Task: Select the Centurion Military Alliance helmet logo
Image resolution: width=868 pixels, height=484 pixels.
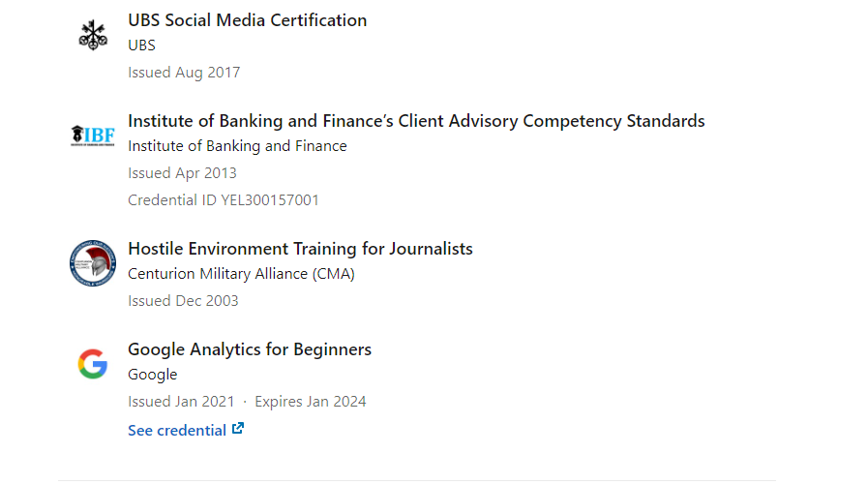Action: point(93,263)
